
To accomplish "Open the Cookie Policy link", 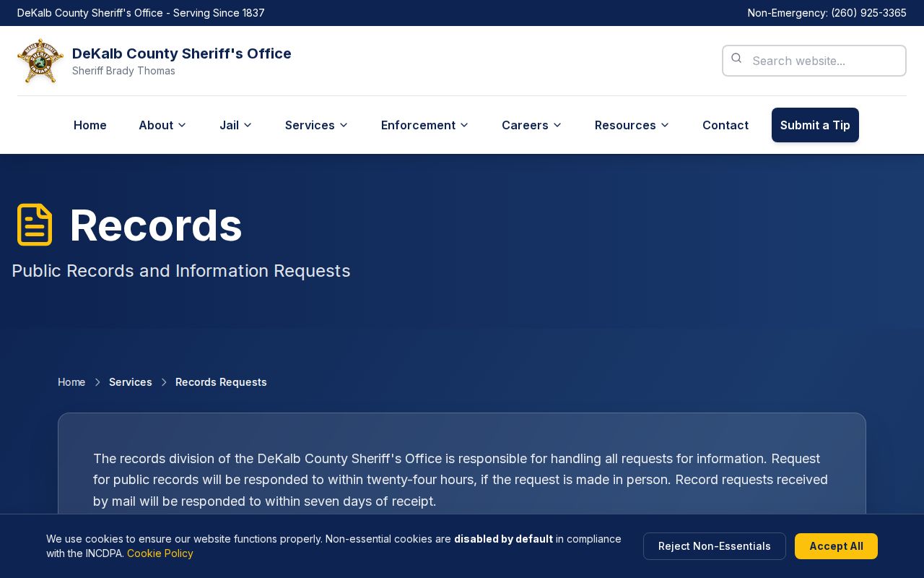I will (160, 553).
